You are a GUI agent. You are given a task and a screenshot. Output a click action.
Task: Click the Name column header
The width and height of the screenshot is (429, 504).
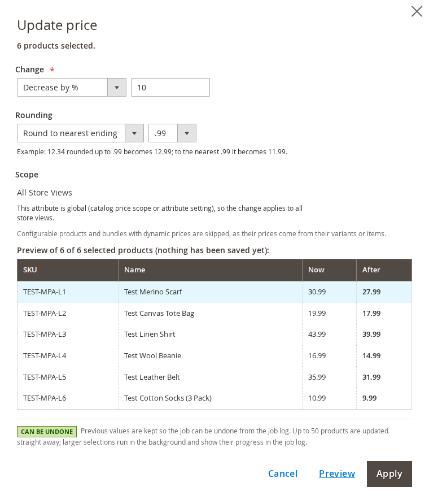210,270
